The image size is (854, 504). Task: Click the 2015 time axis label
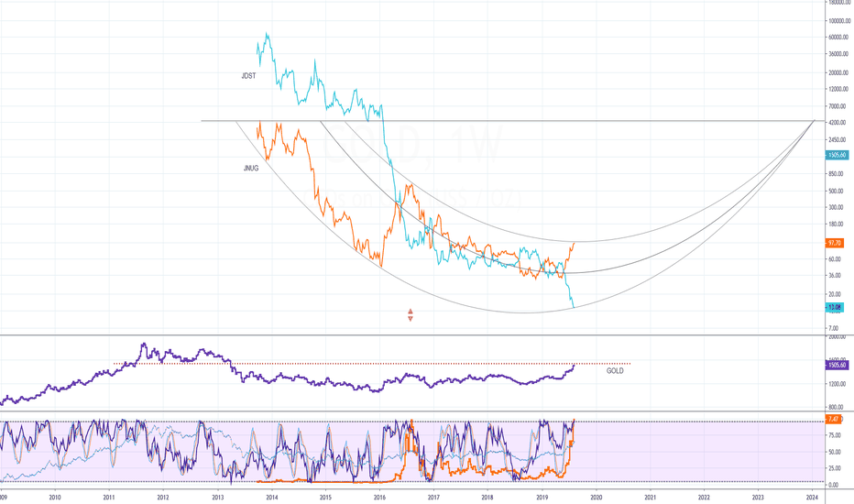click(325, 498)
